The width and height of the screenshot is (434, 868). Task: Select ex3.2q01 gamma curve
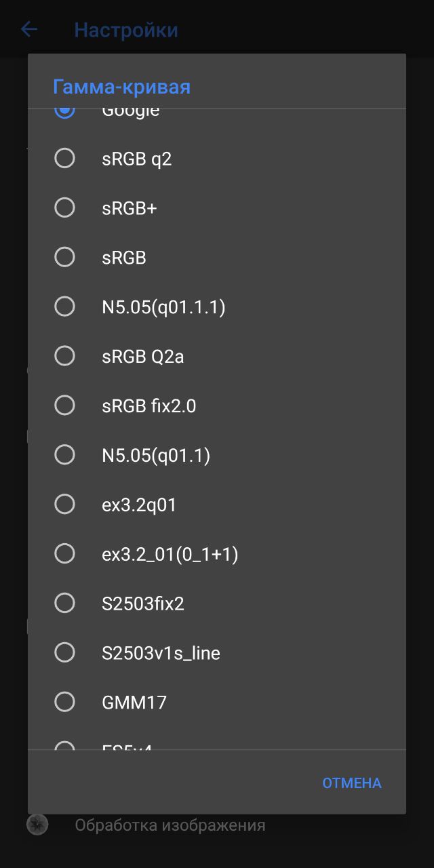(217, 505)
